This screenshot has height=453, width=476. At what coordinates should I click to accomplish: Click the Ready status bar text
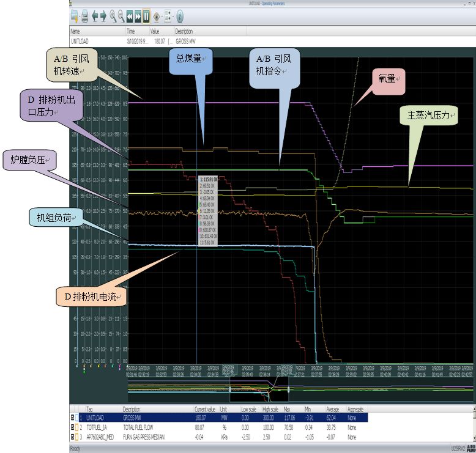(75, 448)
